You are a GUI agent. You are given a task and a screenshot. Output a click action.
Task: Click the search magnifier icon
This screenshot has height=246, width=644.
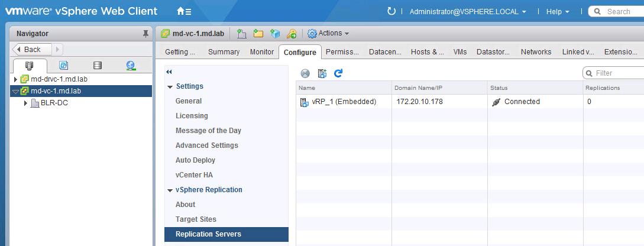click(598, 11)
